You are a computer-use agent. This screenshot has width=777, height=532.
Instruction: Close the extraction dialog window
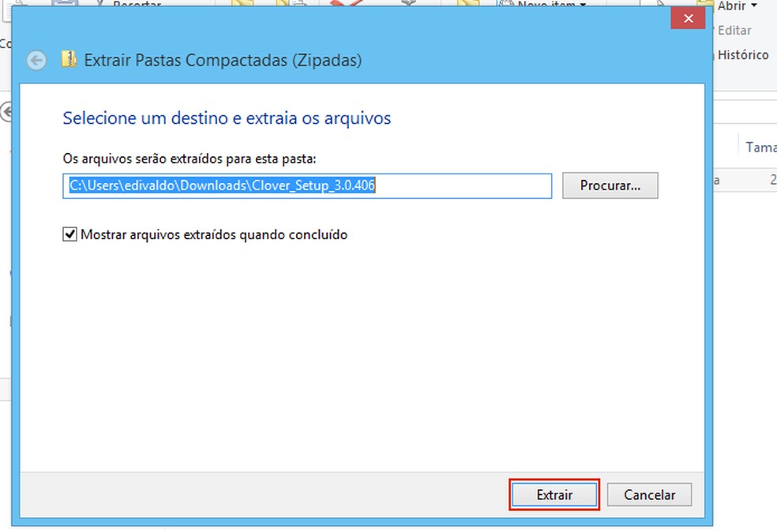[688, 18]
